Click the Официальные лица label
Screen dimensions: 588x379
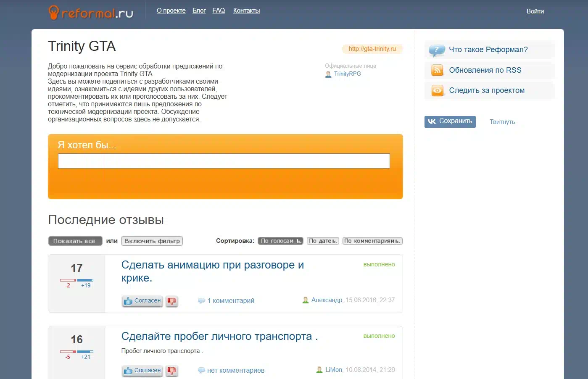click(351, 66)
